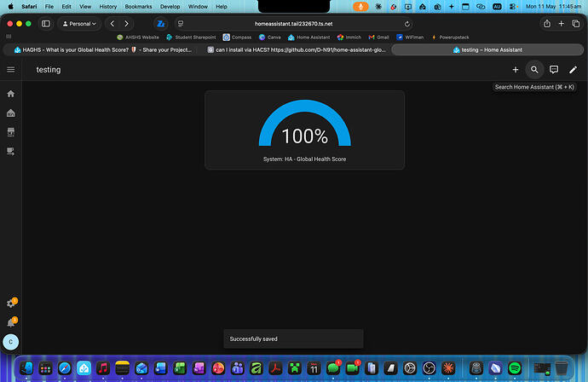Click the Search Home Assistant magnifier icon
The width and height of the screenshot is (588, 382).
coord(534,70)
